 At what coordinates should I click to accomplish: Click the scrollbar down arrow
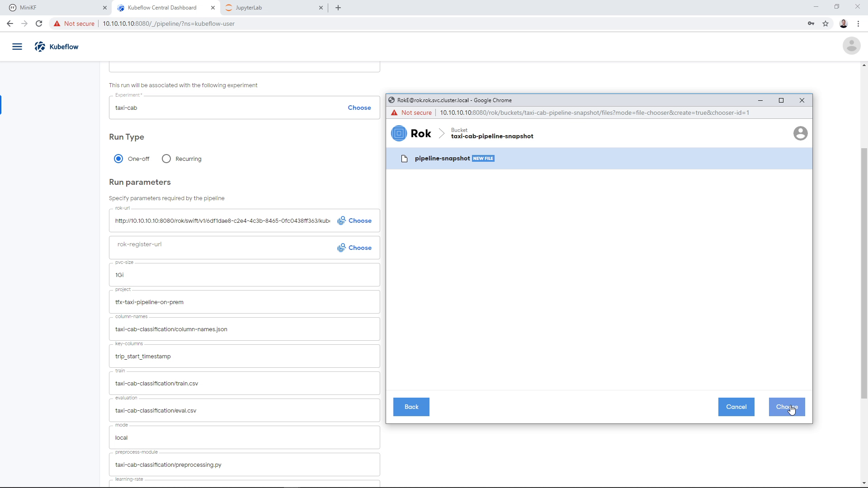click(864, 483)
